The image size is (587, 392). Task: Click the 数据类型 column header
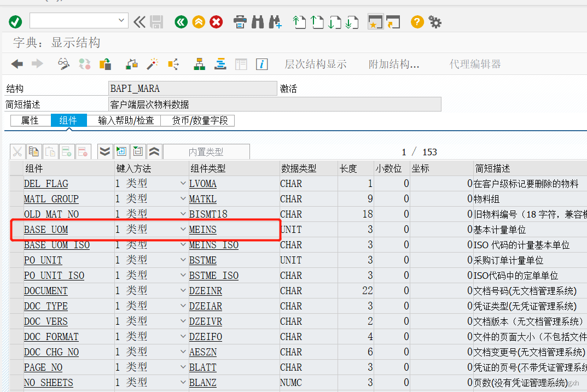[x=309, y=168]
